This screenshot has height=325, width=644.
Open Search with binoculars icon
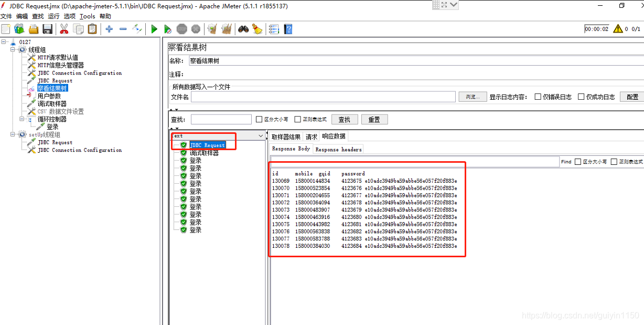pos(243,29)
